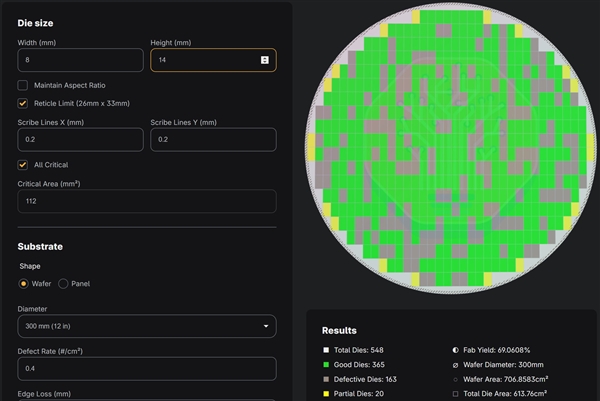The width and height of the screenshot is (600, 401).
Task: Click the Wafer Area circle icon
Action: [x=455, y=380]
